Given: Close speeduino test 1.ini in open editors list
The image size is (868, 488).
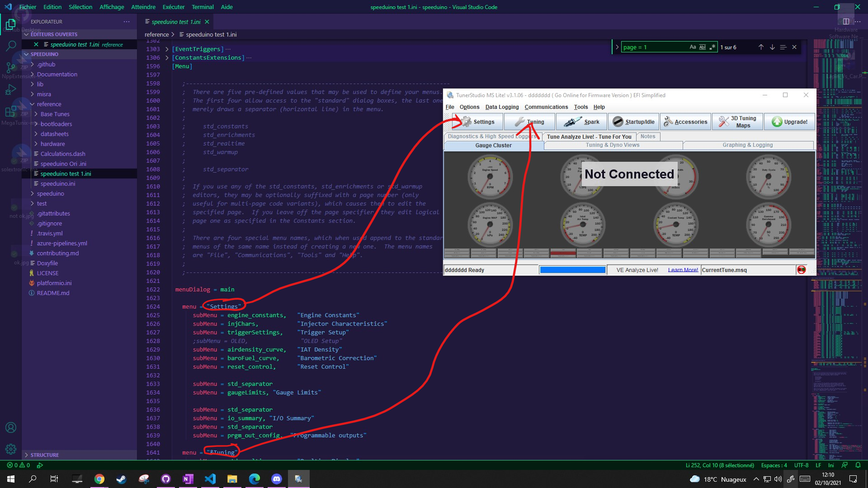Looking at the screenshot, I should click(36, 44).
